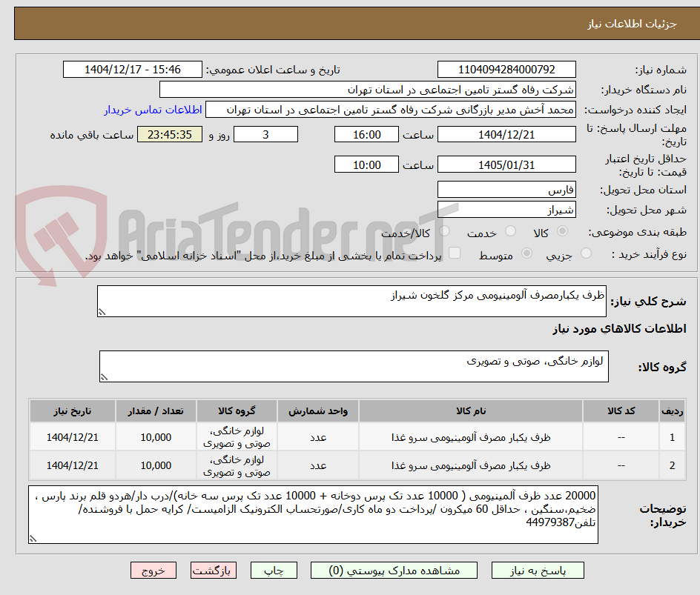Click the بازگشت back button
Viewport: 700px width, 595px height.
214,571
